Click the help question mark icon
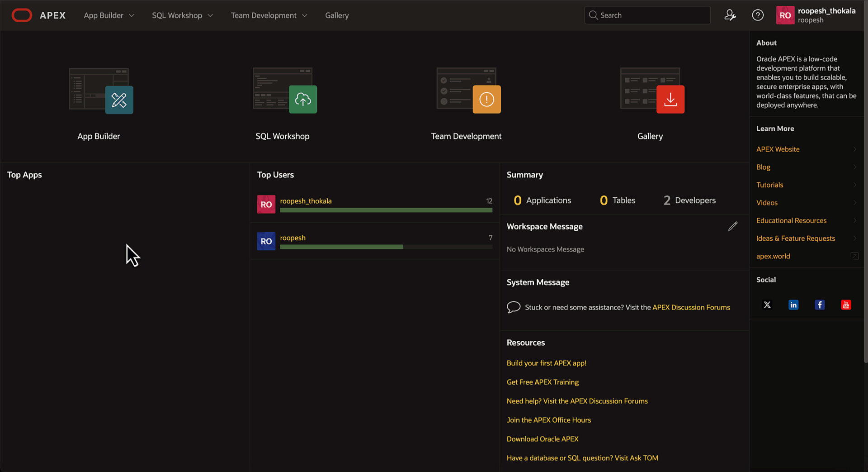 tap(758, 15)
